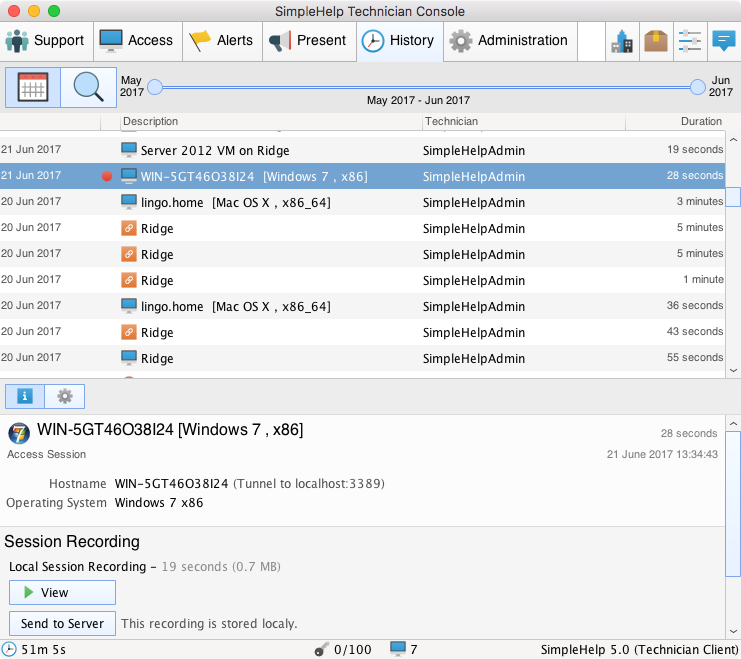
Task: Click the 28 seconds duration in the details header
Action: 689,434
